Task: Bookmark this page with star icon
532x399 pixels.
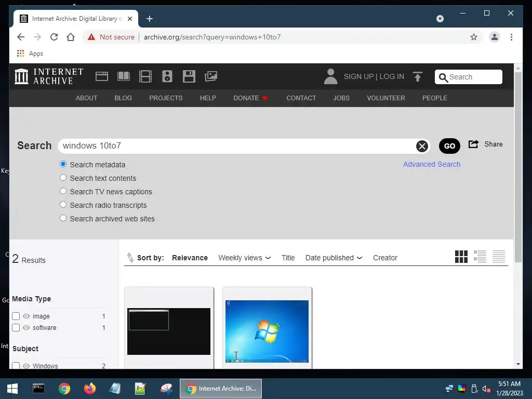Action: pos(474,37)
